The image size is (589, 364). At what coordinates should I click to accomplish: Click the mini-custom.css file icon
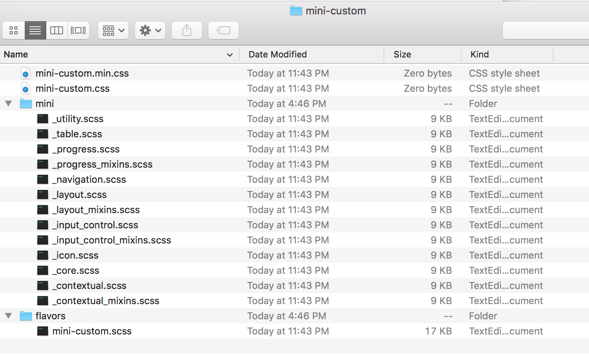[26, 89]
